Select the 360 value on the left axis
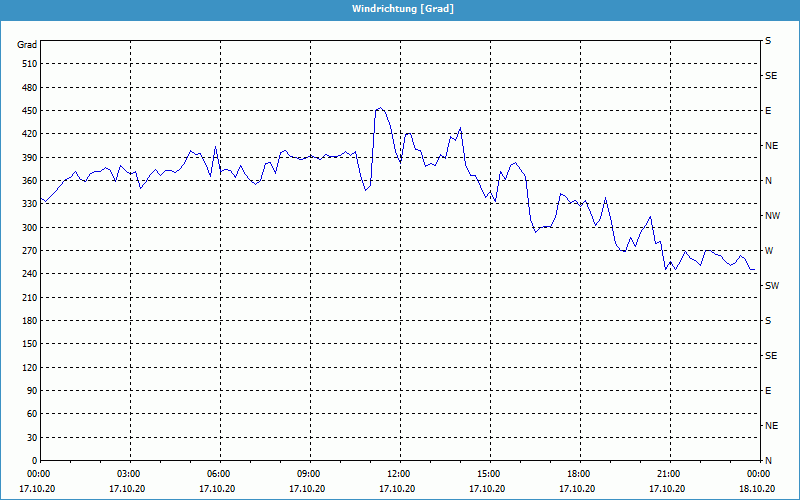Viewport: 800px width, 500px height. pyautogui.click(x=28, y=181)
